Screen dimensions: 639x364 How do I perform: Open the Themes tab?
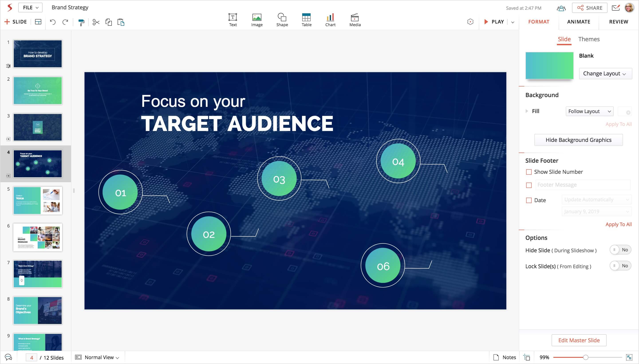[x=588, y=39]
